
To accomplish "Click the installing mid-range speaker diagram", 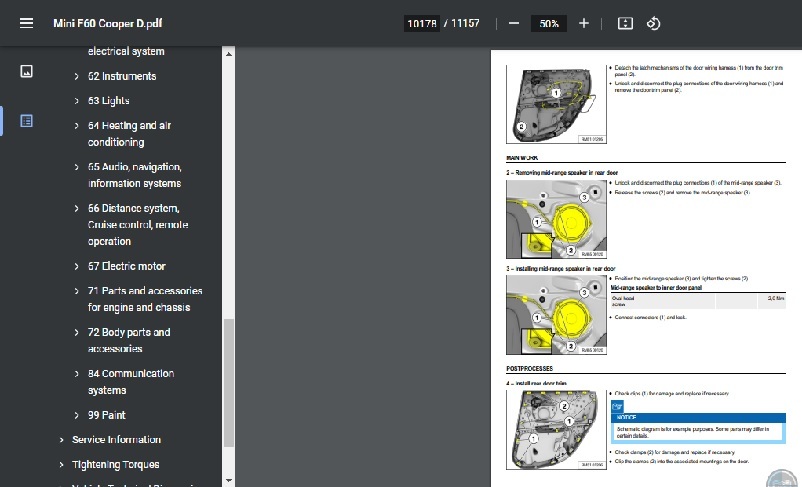I will [x=556, y=315].
